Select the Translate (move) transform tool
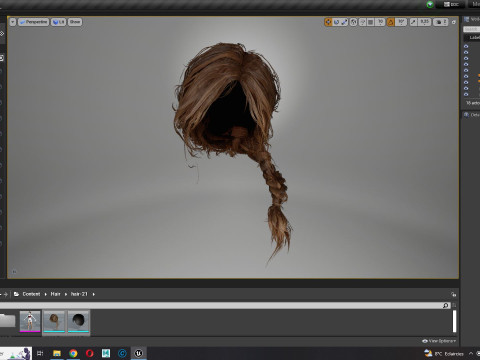Screen dimensions: 480x360 [x=328, y=22]
